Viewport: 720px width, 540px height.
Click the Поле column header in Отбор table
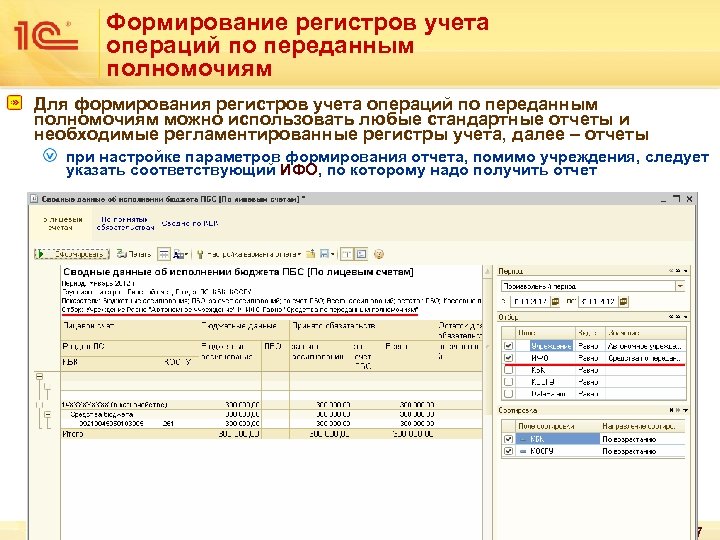coord(545,332)
